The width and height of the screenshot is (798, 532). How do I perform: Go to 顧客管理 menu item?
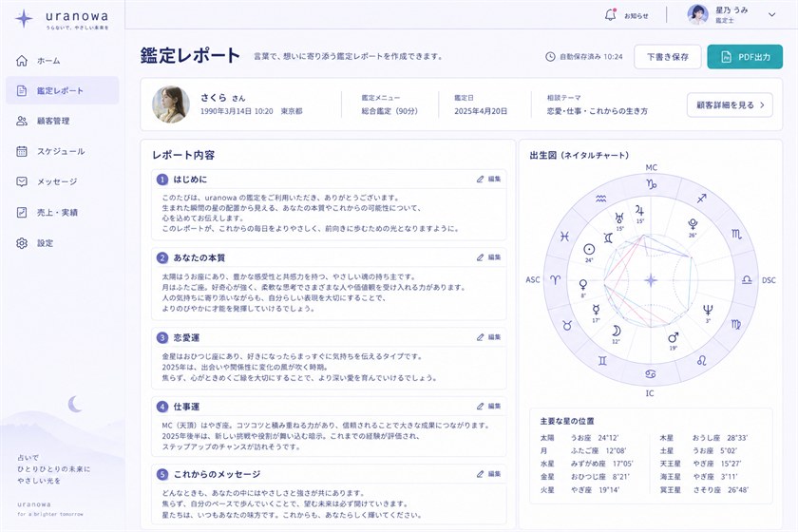[x=63, y=121]
